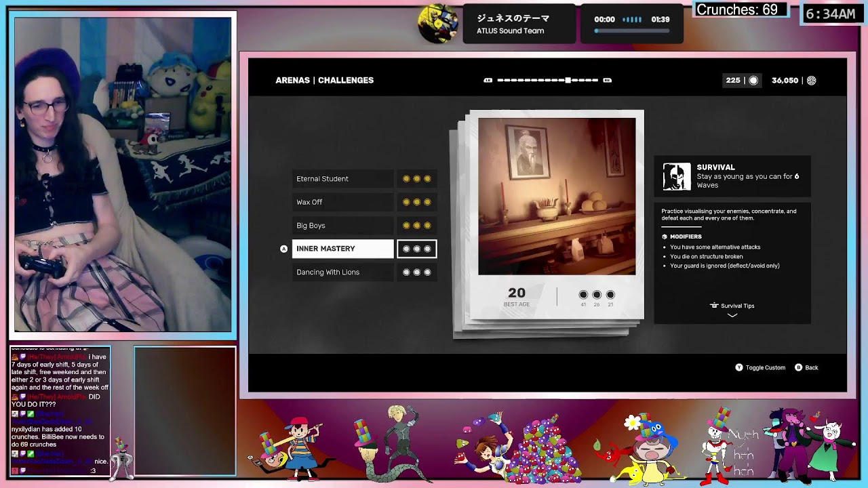This screenshot has height=488, width=868.
Task: Click the three-dot rating for Dancing With Lions
Action: click(416, 272)
